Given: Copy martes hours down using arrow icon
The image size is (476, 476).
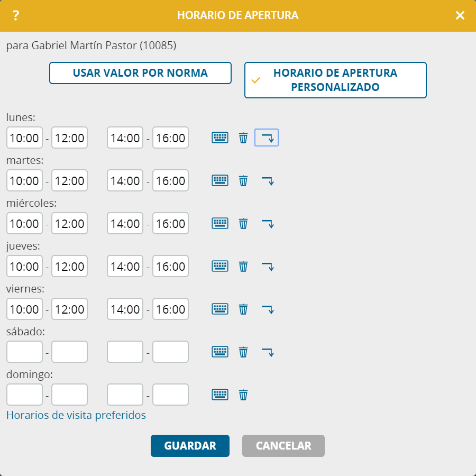Looking at the screenshot, I should (x=268, y=181).
